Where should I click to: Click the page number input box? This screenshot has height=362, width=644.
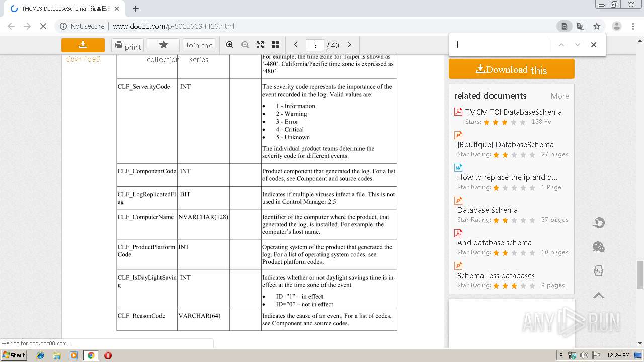(315, 45)
